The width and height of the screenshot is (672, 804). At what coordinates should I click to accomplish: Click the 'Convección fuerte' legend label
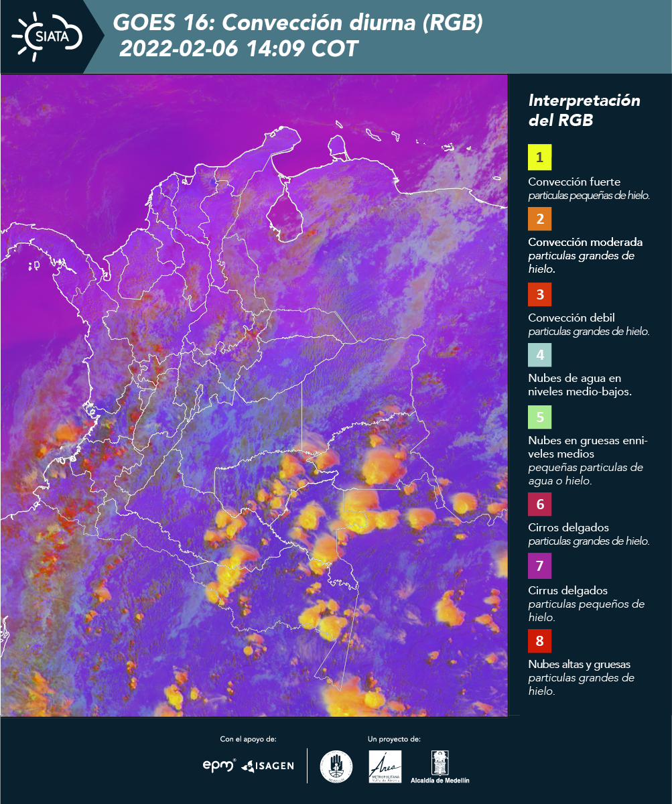click(574, 182)
